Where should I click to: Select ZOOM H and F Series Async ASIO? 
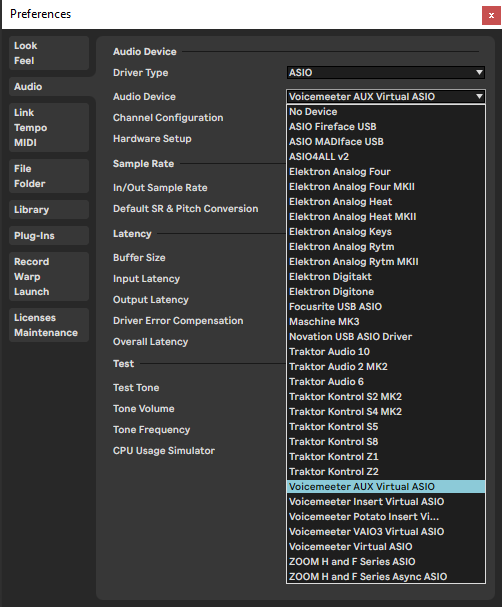click(x=386, y=577)
